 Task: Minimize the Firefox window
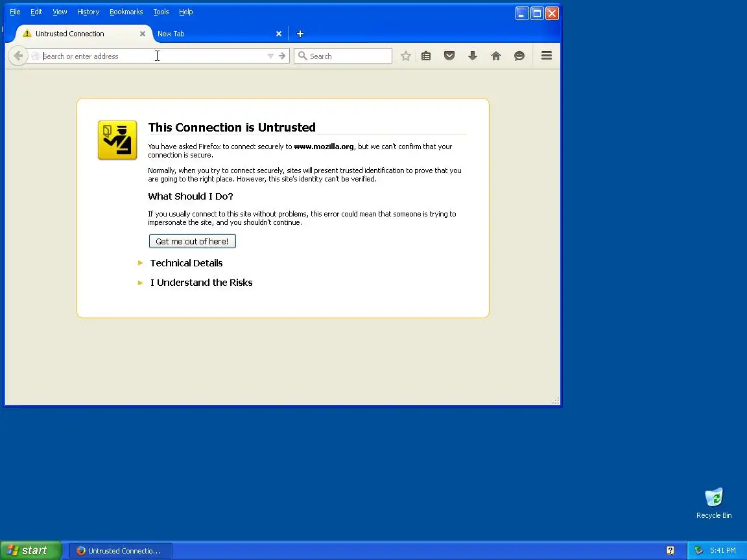(x=522, y=14)
